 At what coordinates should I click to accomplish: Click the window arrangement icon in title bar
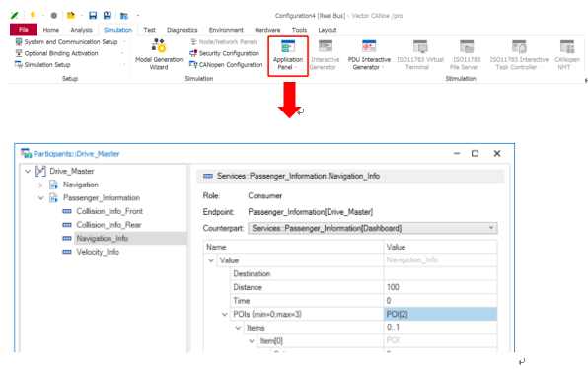click(x=124, y=16)
